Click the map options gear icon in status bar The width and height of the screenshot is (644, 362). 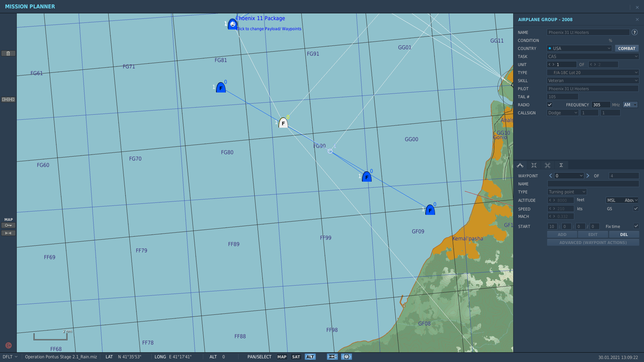346,357
